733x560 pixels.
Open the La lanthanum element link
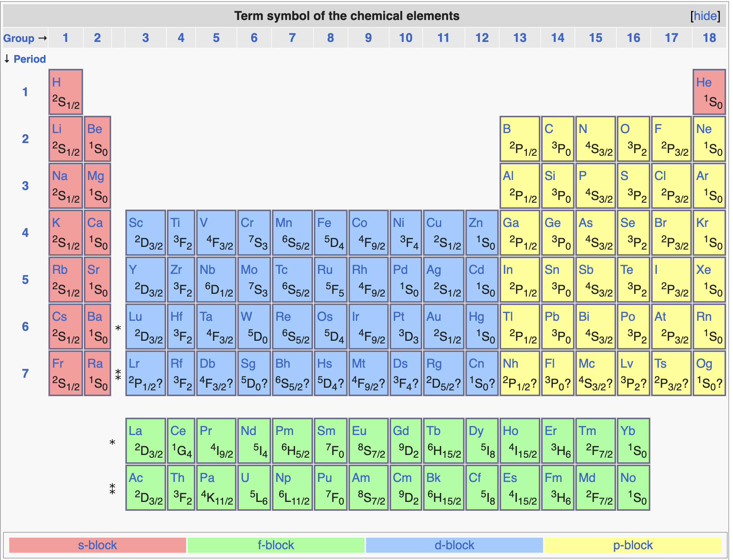tap(135, 431)
